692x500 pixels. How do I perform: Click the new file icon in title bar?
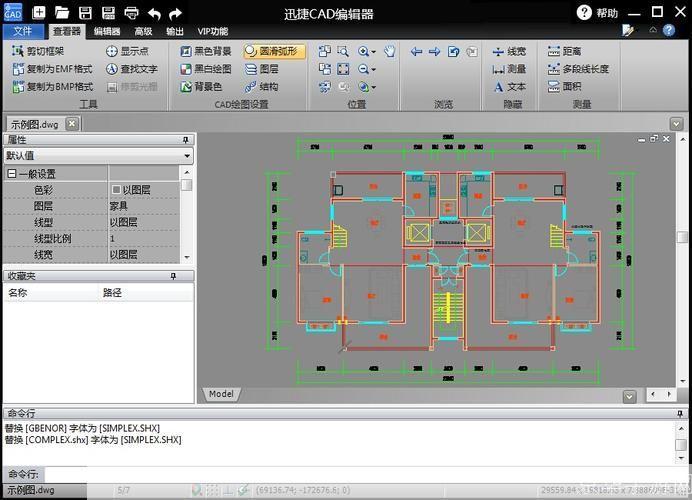[39, 12]
